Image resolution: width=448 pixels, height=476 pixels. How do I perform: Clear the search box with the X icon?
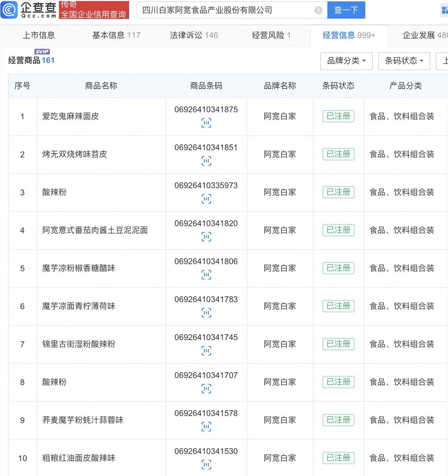(x=318, y=10)
